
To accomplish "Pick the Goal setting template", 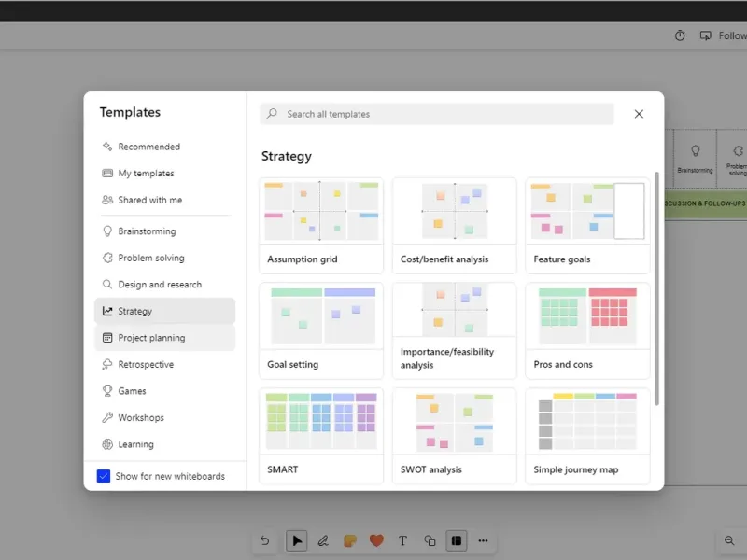I will click(321, 331).
